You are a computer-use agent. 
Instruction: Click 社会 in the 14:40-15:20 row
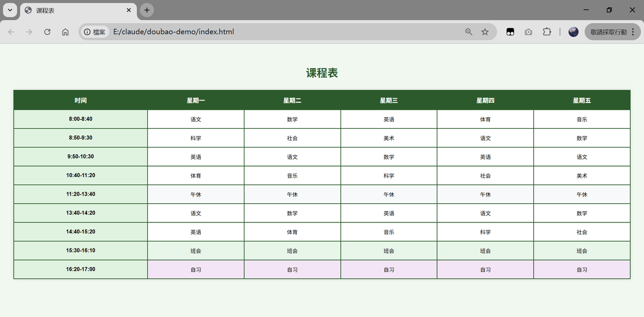582,232
